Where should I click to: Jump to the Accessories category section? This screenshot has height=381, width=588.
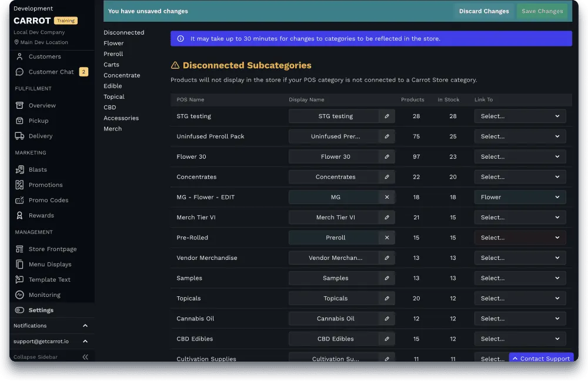[121, 118]
